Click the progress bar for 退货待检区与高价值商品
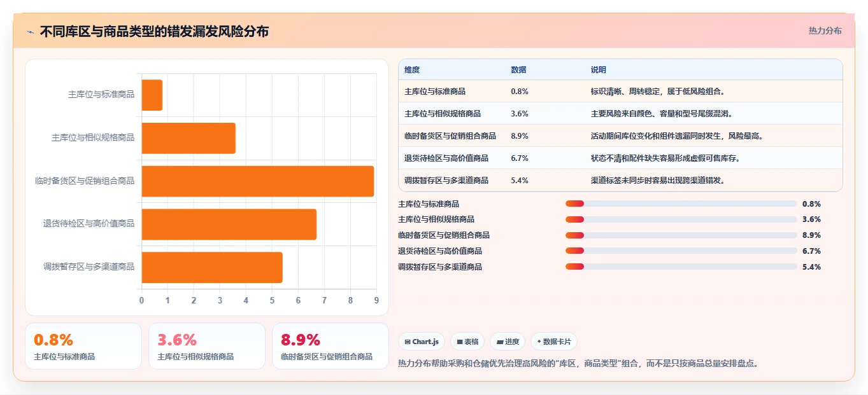The height and width of the screenshot is (395, 868). [681, 251]
